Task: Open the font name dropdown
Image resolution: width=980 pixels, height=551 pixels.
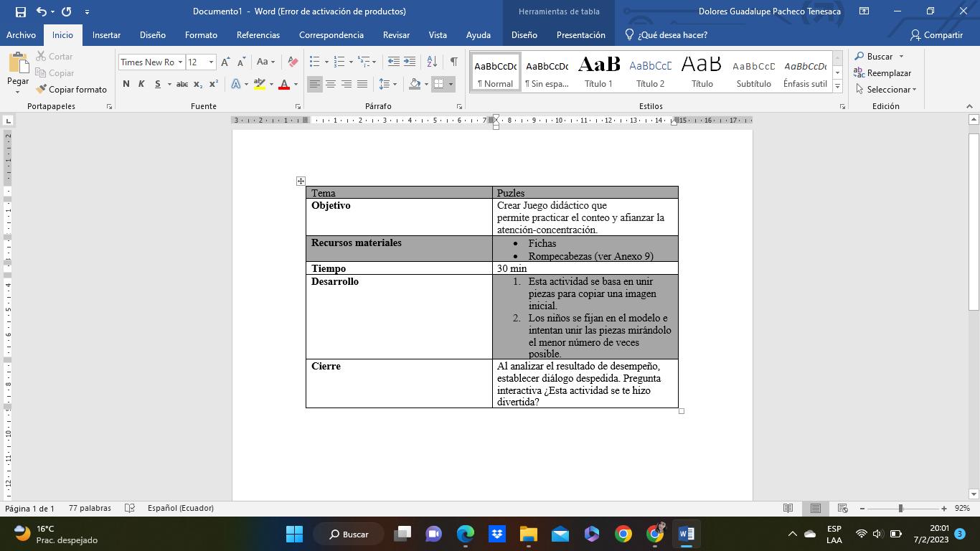Action: pos(180,62)
